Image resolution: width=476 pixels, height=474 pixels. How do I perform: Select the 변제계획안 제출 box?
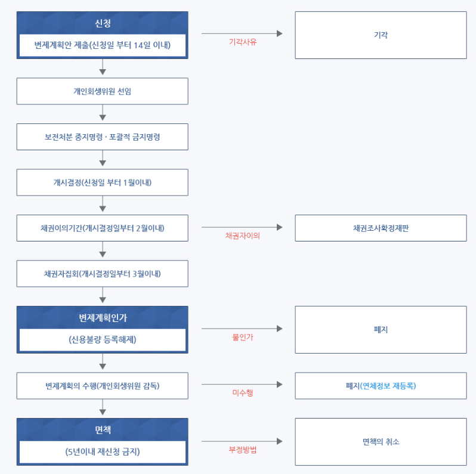point(103,45)
